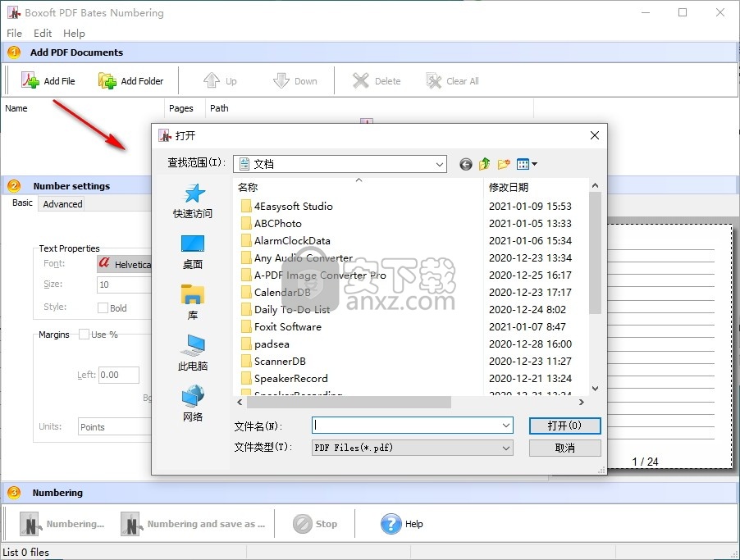Switch to the Advanced tab
The height and width of the screenshot is (560, 740).
pos(62,204)
